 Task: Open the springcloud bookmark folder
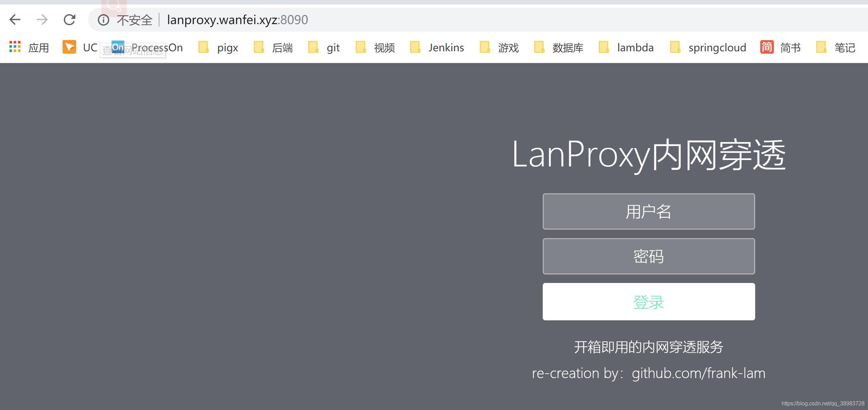point(708,47)
